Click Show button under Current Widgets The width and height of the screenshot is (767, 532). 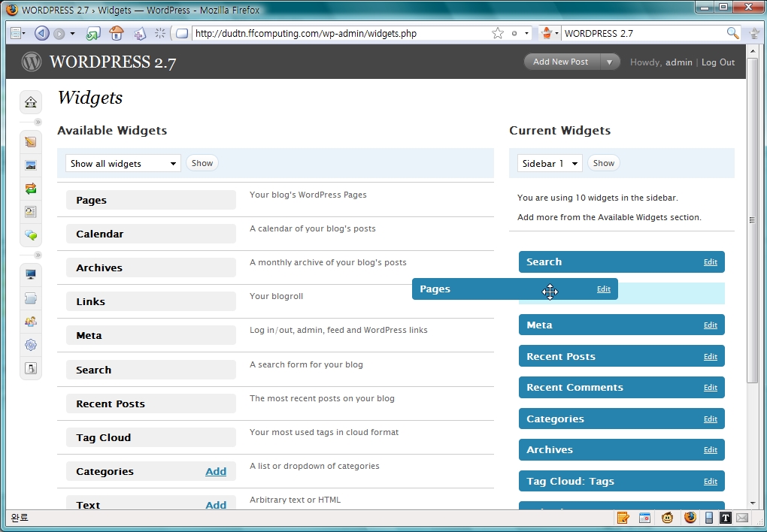pyautogui.click(x=604, y=163)
